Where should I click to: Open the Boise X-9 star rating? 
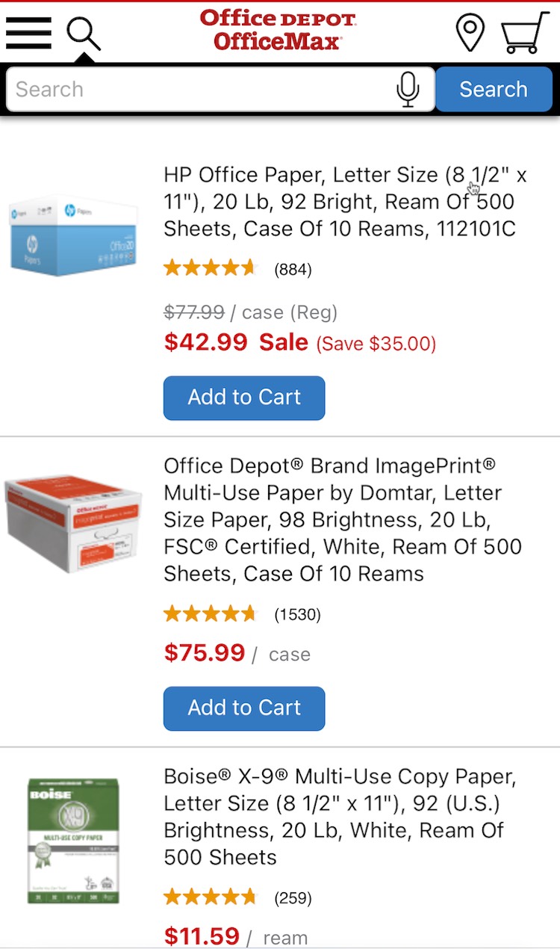[210, 897]
